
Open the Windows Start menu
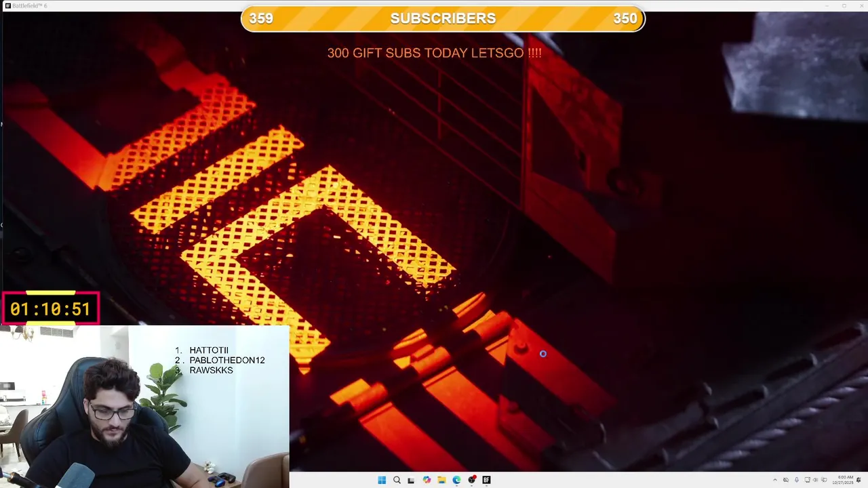pos(382,480)
